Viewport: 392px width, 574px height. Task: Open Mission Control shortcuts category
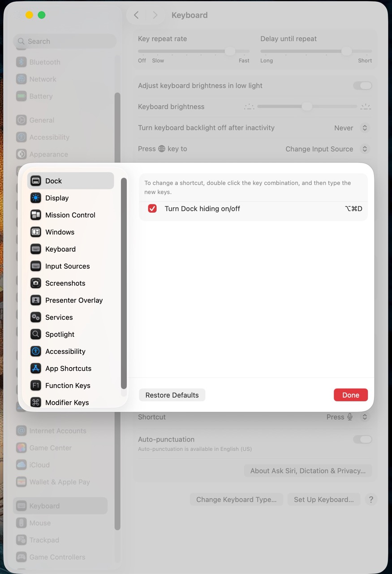click(x=71, y=215)
